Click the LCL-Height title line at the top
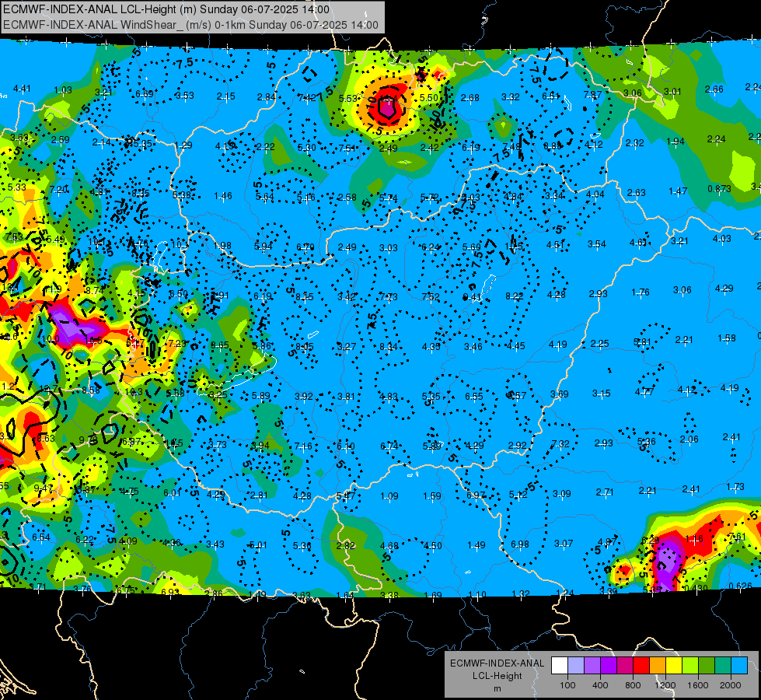 click(166, 9)
